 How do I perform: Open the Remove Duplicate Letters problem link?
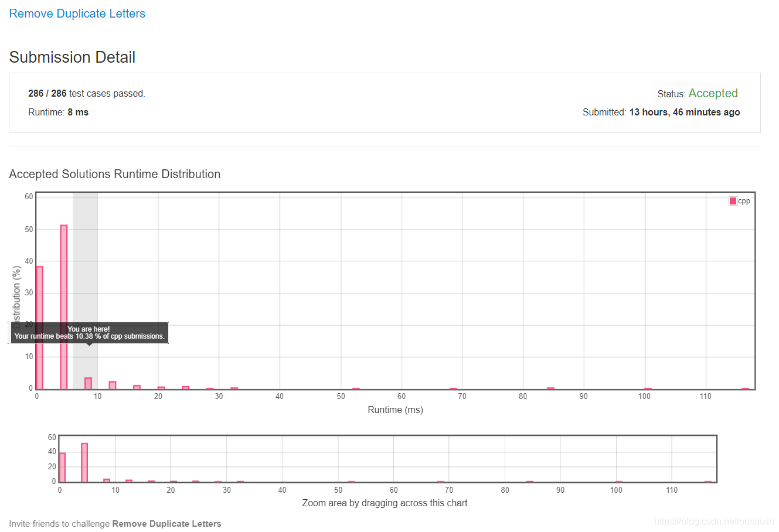pos(77,13)
